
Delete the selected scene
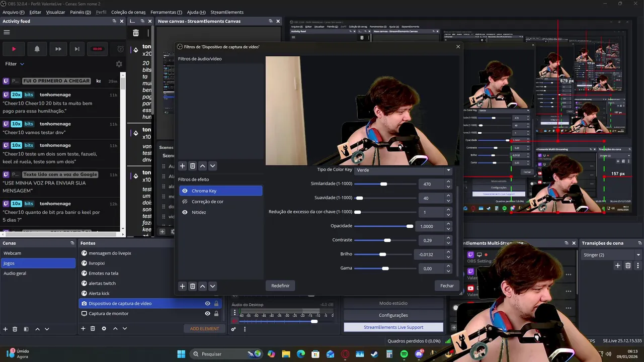point(15,329)
